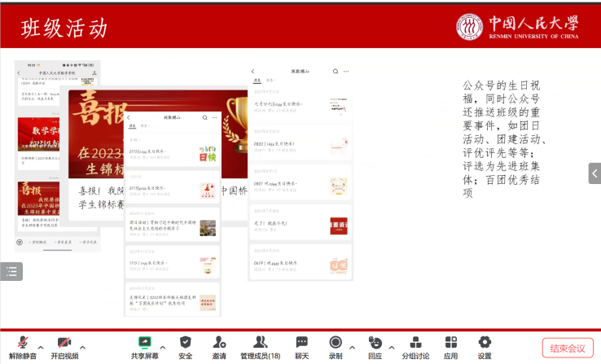601x364 pixels.
Task: Open the Share Screen (共享屏幕) tool
Action: 145,343
